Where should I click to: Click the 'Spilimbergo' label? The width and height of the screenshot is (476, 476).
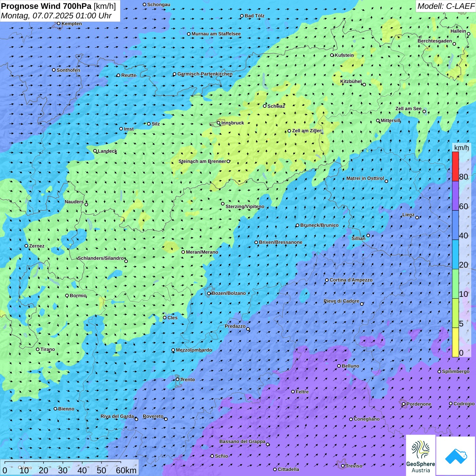tap(456, 371)
